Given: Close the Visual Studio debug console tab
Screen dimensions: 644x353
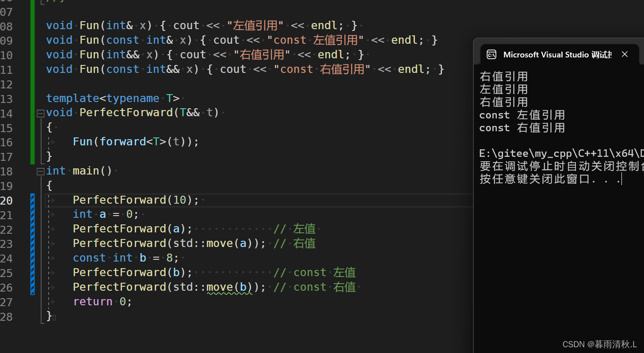Looking at the screenshot, I should click(625, 54).
